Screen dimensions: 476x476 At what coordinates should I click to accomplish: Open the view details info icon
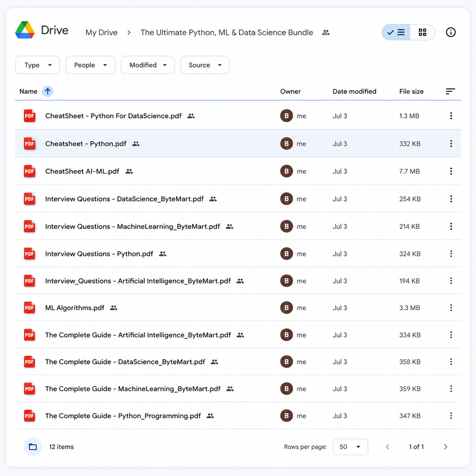(451, 32)
